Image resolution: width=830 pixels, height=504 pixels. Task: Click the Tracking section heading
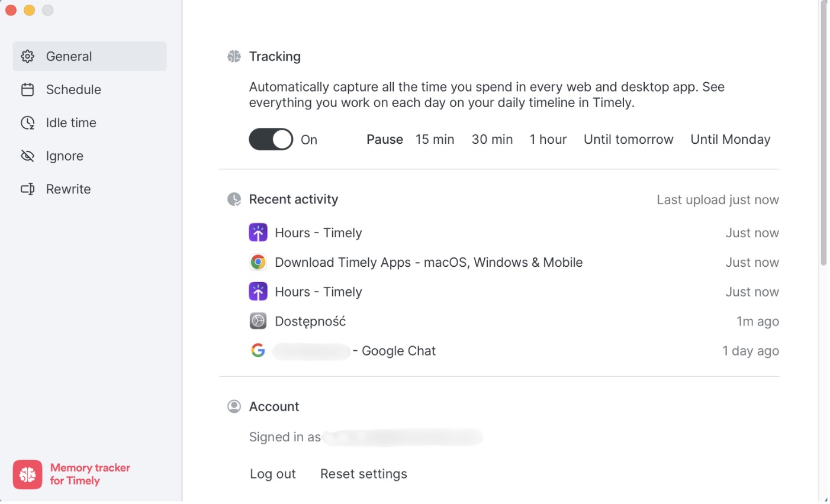pyautogui.click(x=275, y=56)
